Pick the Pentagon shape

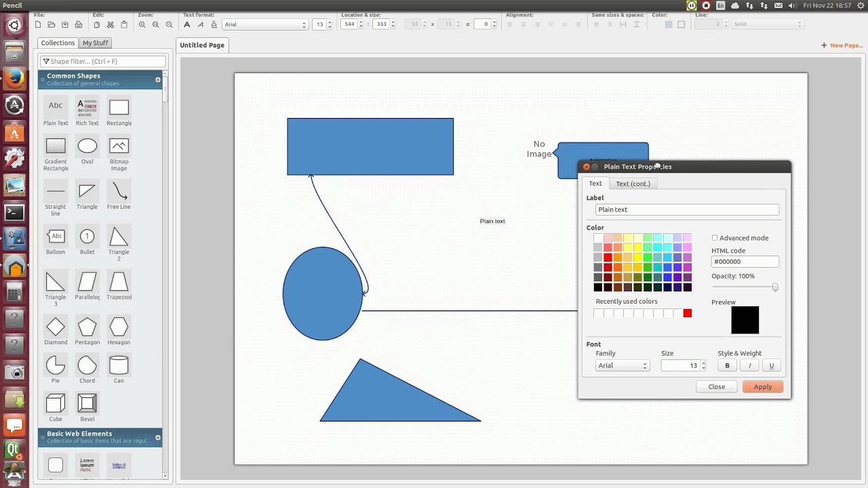tap(87, 331)
